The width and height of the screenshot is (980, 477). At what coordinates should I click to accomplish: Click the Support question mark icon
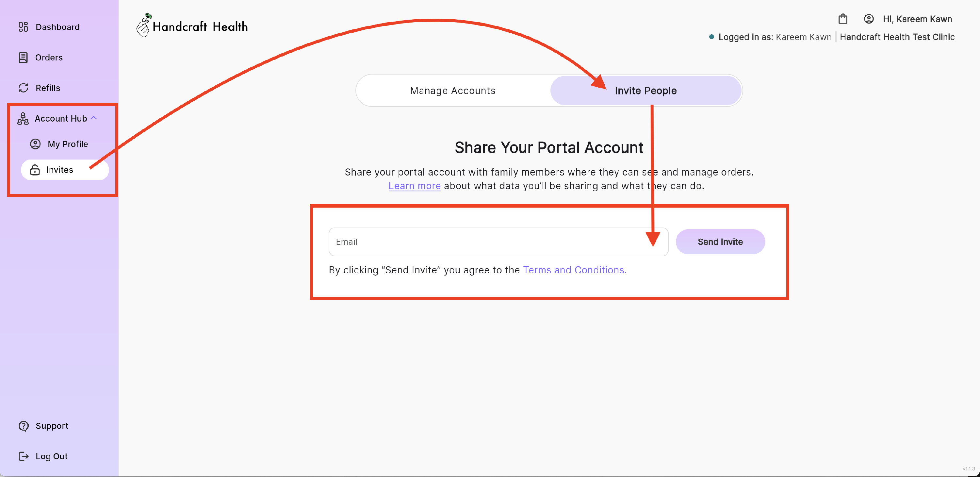(24, 426)
